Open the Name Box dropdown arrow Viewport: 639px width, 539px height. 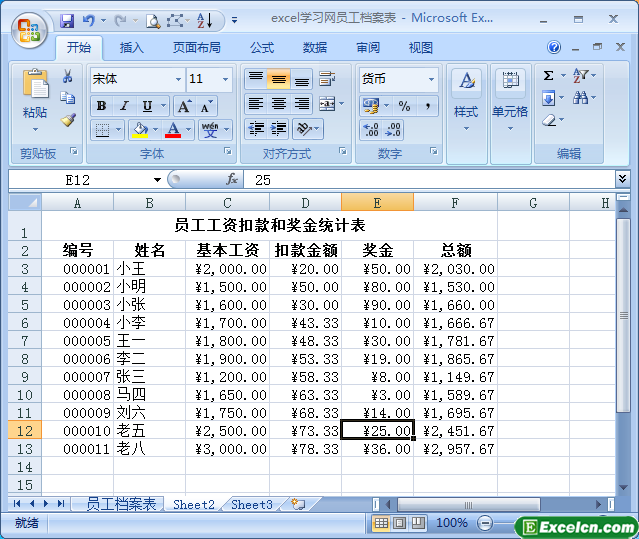(157, 180)
